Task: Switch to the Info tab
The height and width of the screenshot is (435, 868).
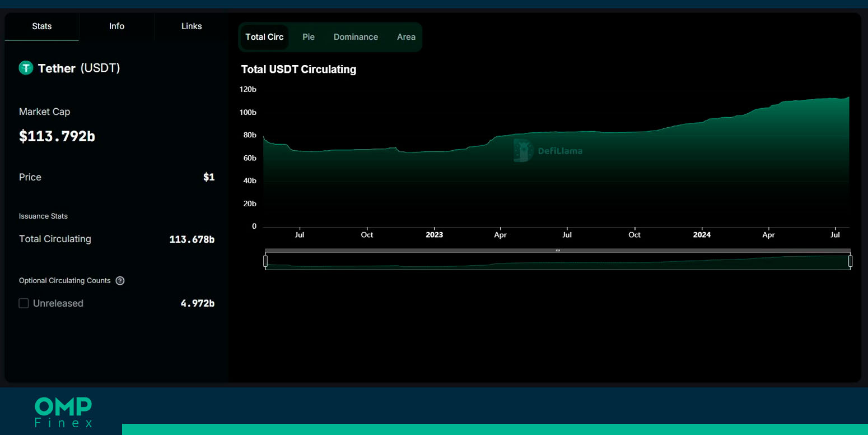Action: 116,26
